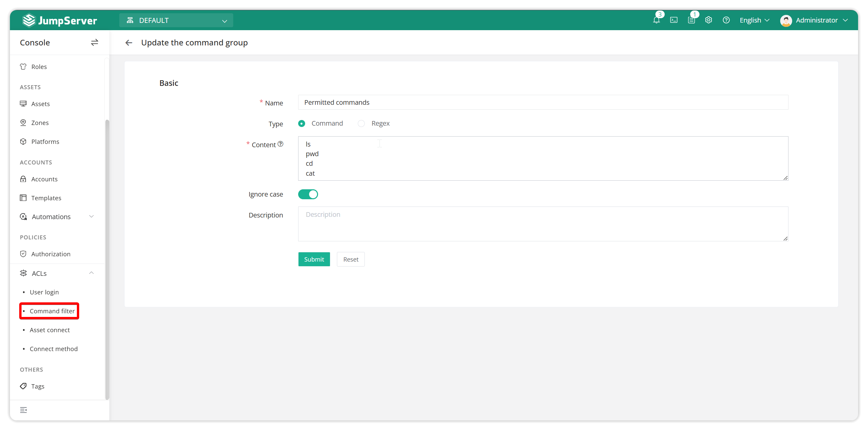Click the Console view switch icon
868x427 pixels.
(x=94, y=42)
